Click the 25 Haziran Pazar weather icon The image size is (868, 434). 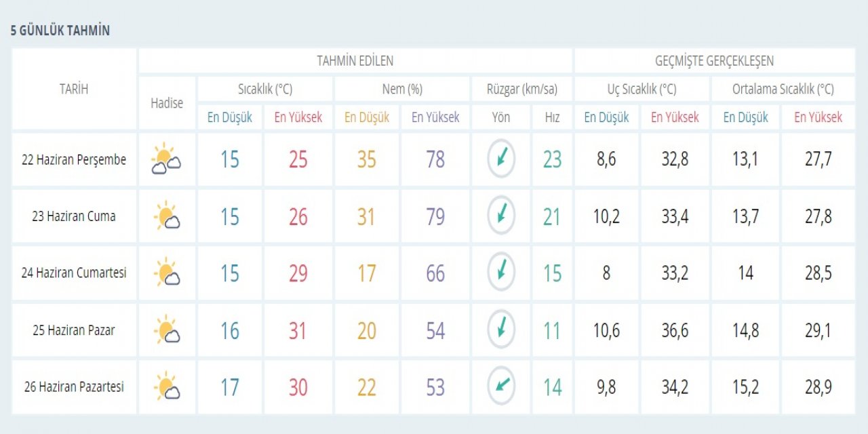coord(166,330)
